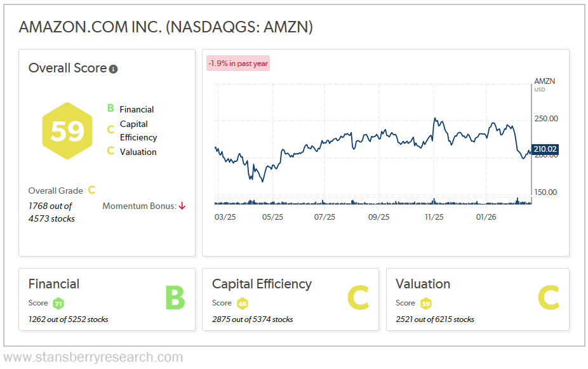This screenshot has height=369, width=588.
Task: Click the Valuation score 59 hexagon
Action: [x=425, y=303]
